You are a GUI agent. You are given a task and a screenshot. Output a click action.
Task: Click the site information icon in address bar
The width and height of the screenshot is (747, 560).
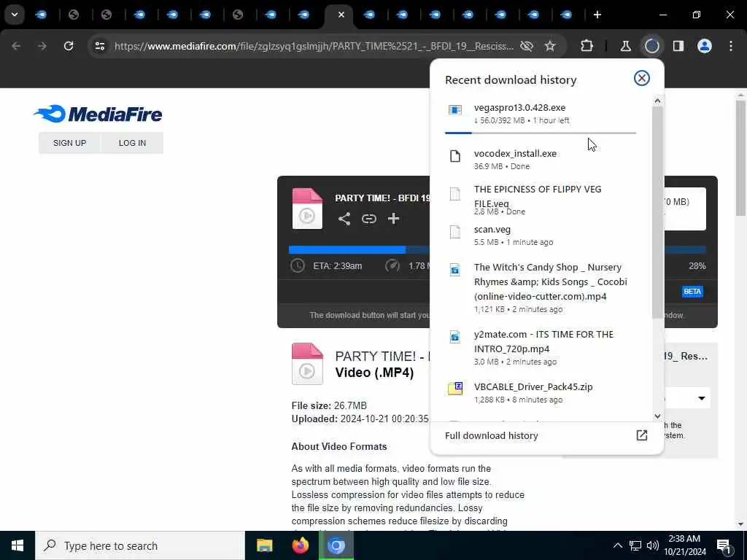(99, 46)
